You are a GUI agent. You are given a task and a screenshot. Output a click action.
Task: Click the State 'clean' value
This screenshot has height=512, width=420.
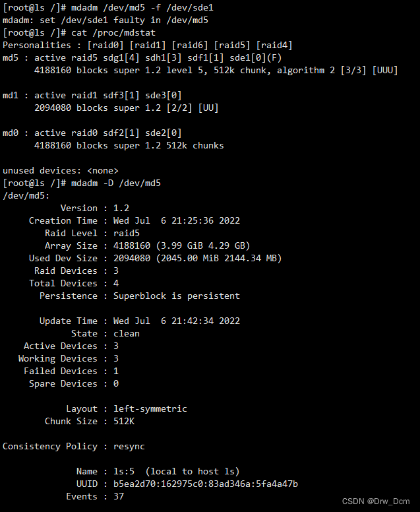tap(127, 333)
